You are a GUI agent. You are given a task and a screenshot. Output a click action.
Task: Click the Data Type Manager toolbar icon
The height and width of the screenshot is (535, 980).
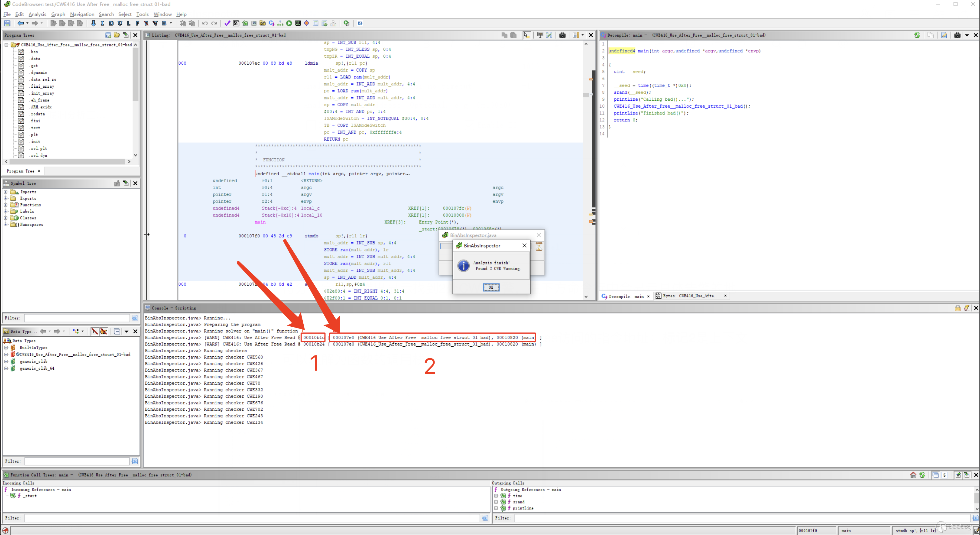(x=262, y=23)
